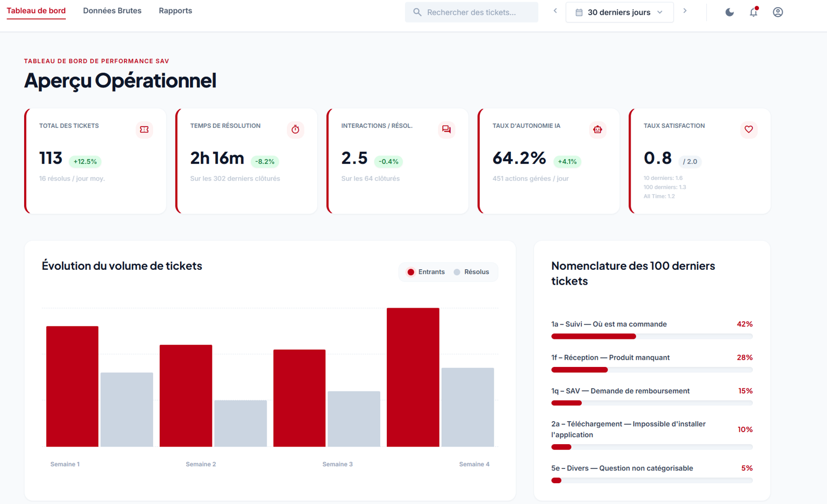Click the chat bubble icon on Interactions card
The width and height of the screenshot is (827, 504).
point(446,130)
